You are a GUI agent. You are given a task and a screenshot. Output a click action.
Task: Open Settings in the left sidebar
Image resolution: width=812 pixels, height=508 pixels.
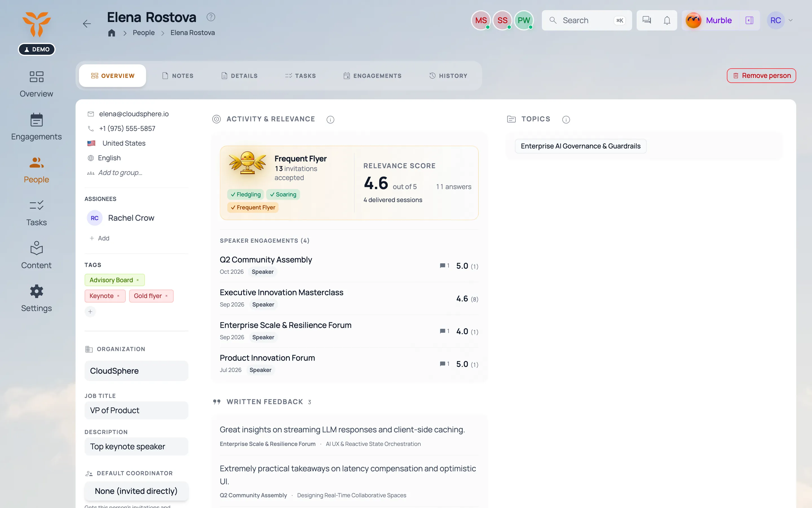point(36,298)
